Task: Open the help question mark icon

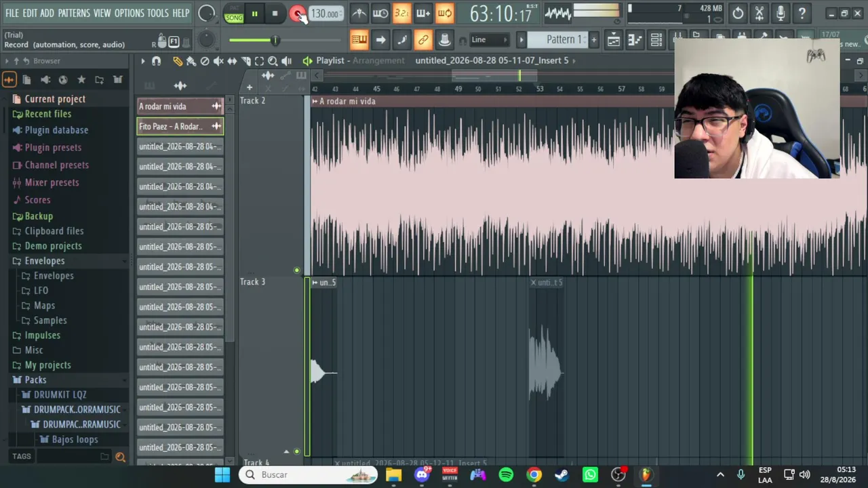Action: pos(802,13)
